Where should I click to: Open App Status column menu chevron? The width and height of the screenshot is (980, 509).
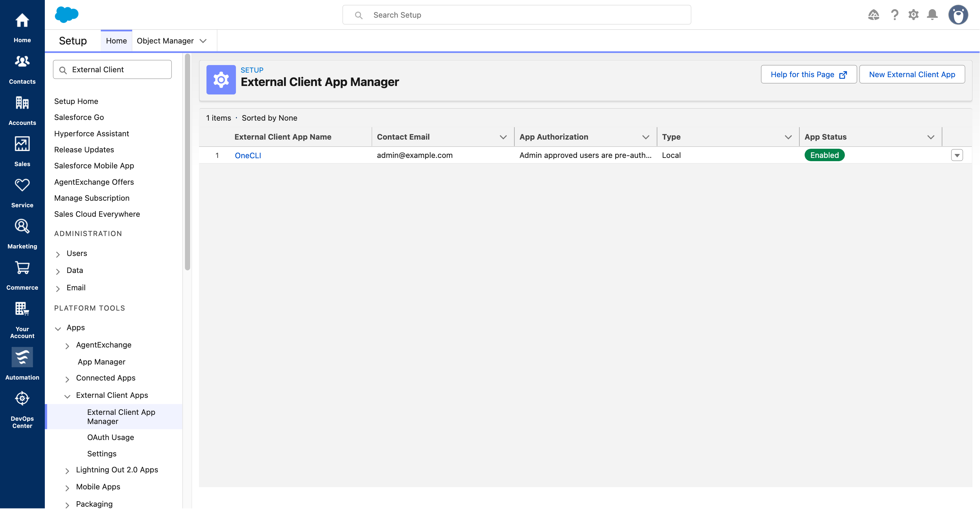pos(931,137)
